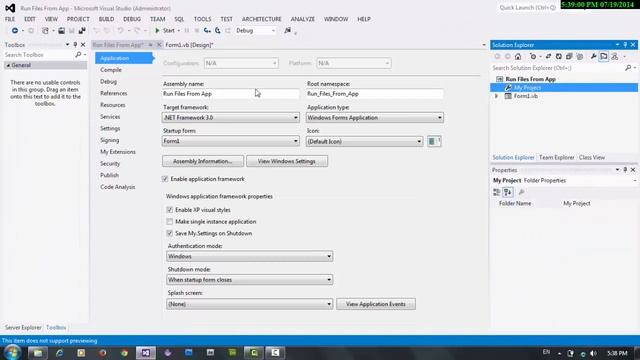Open the ARCHITECTURE menu
The height and width of the screenshot is (360, 640).
pyautogui.click(x=262, y=19)
